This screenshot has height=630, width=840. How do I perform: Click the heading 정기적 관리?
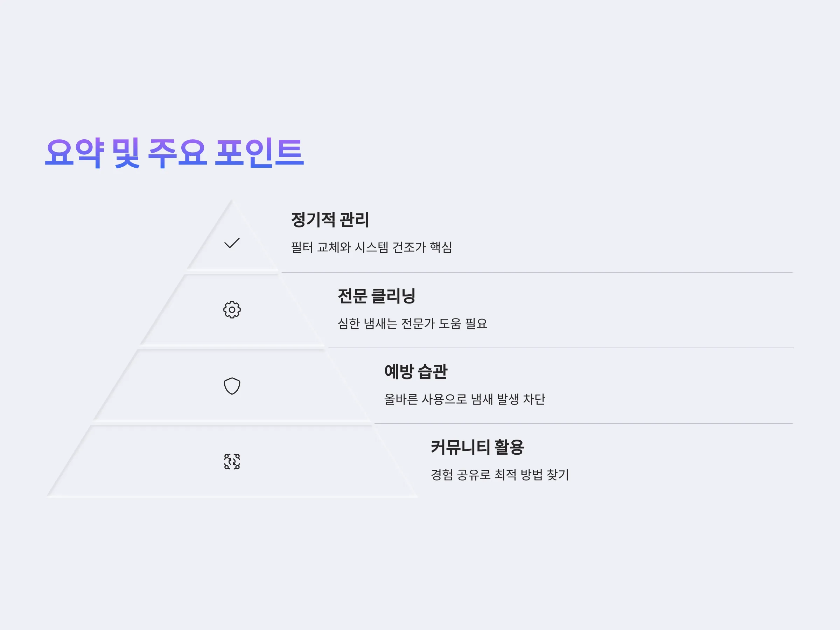[x=330, y=219]
